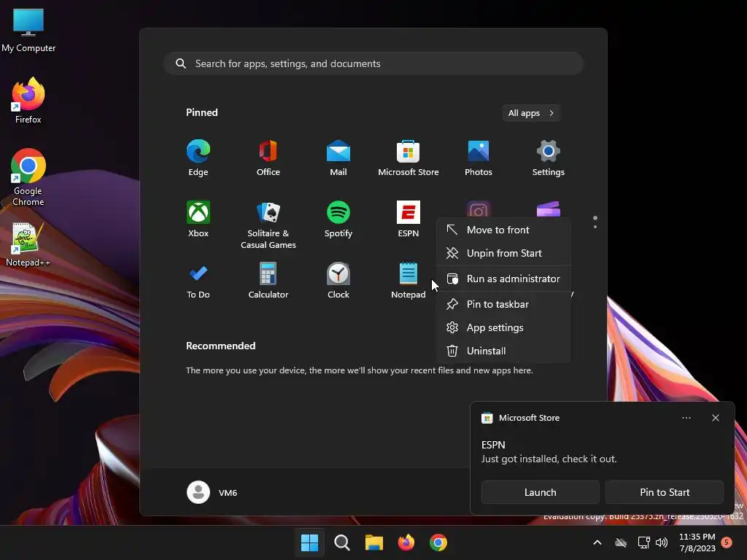
Task: Open Firefox from the taskbar
Action: 406,542
